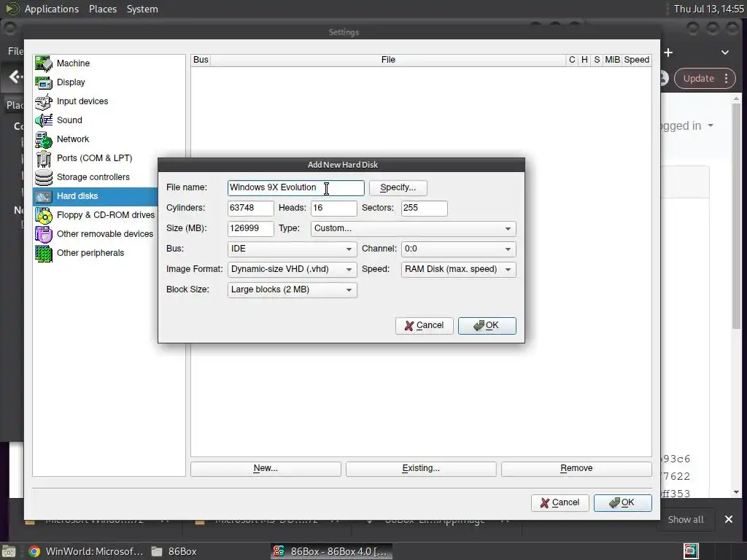Close the downloads bar with X icon
Viewport: 747px width, 560px height.
[729, 519]
